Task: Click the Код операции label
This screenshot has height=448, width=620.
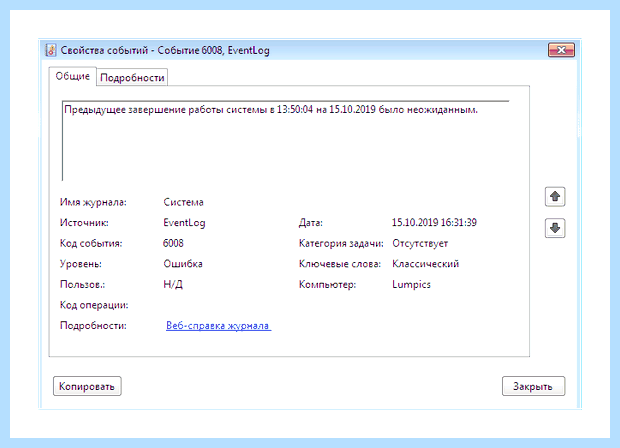Action: click(94, 305)
